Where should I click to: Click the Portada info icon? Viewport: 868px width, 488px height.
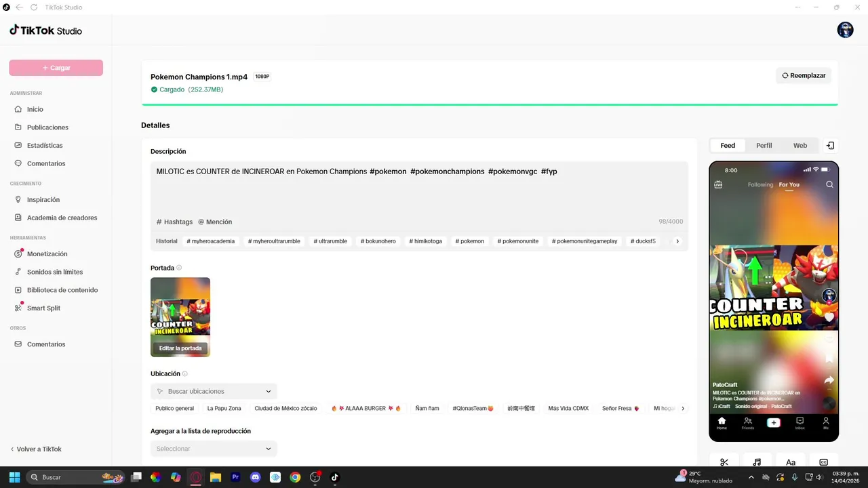point(179,268)
